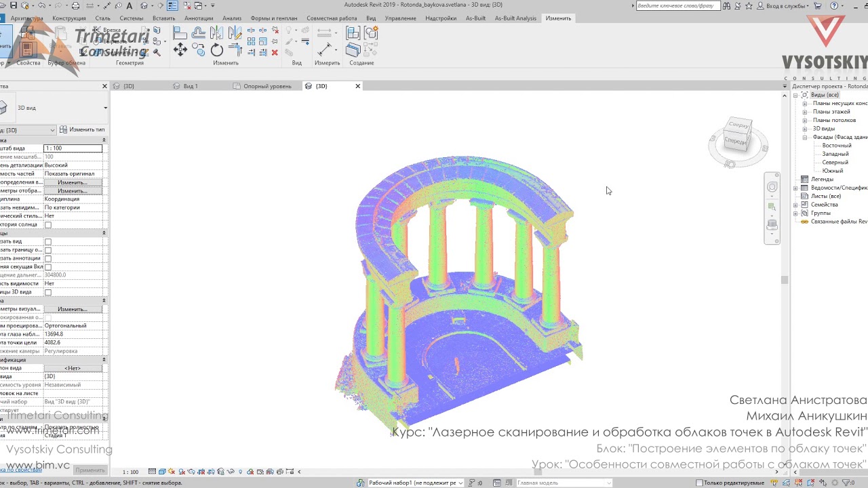Select the Move tool in Modify panel
Viewport: 868px width, 488px height.
(x=180, y=49)
